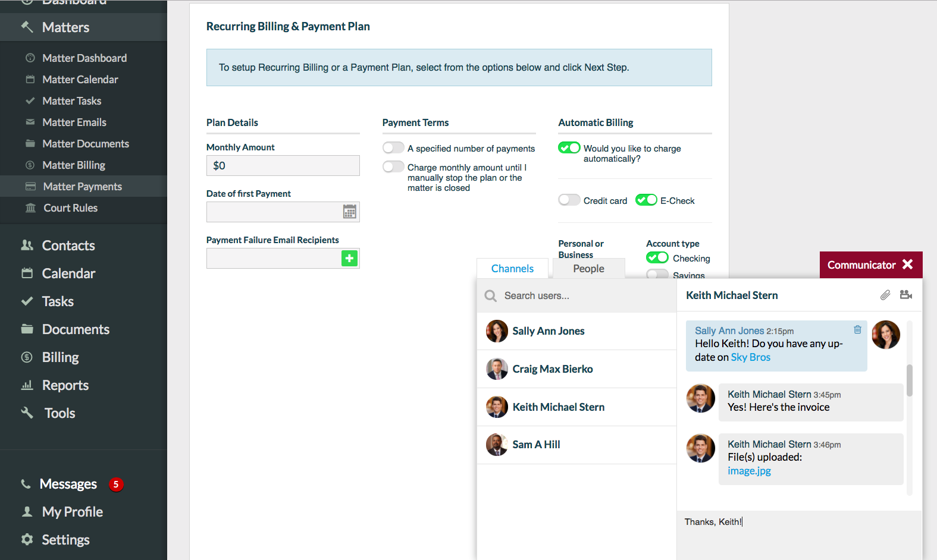Screen dimensions: 937x560
Task: Enable the specified number of payments toggle
Action: (393, 147)
